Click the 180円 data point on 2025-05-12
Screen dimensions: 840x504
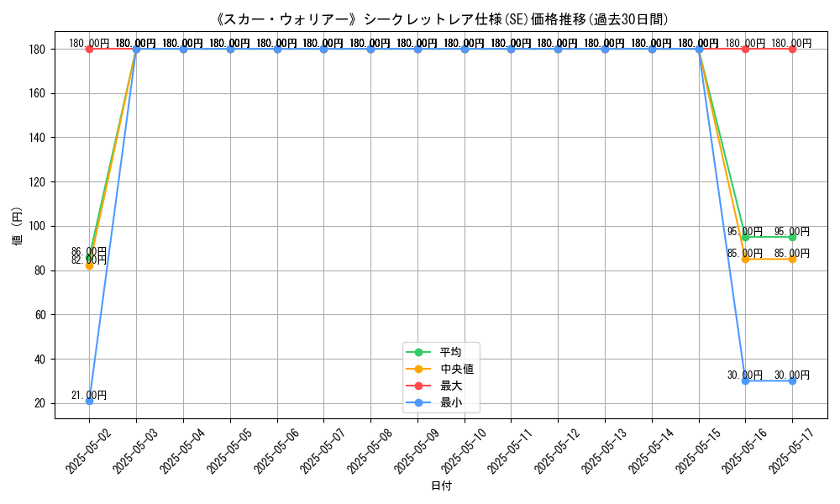coord(558,50)
